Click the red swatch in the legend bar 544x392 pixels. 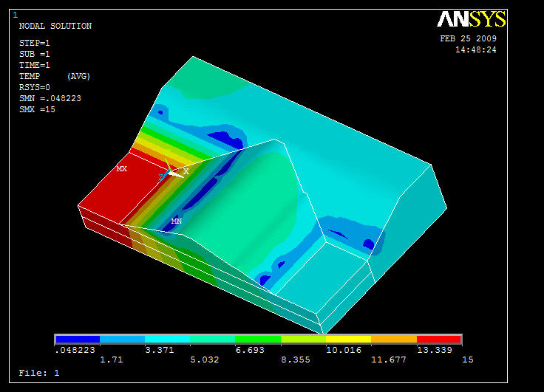coord(439,340)
